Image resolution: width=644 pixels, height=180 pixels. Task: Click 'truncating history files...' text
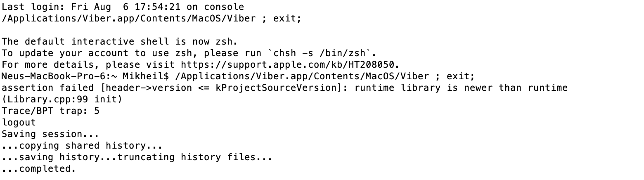click(x=195, y=157)
